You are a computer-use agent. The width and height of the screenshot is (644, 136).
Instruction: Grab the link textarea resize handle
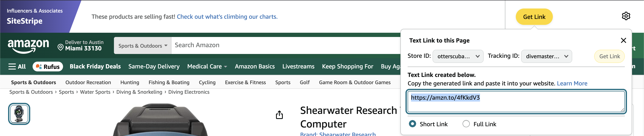(622, 110)
